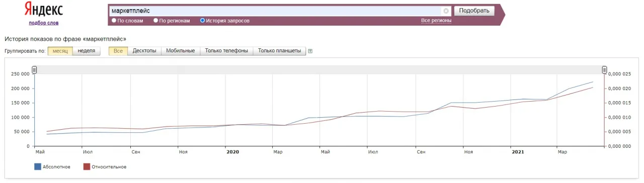Switch to the 'Мобильные' tab
This screenshot has width=644, height=183.
181,51
